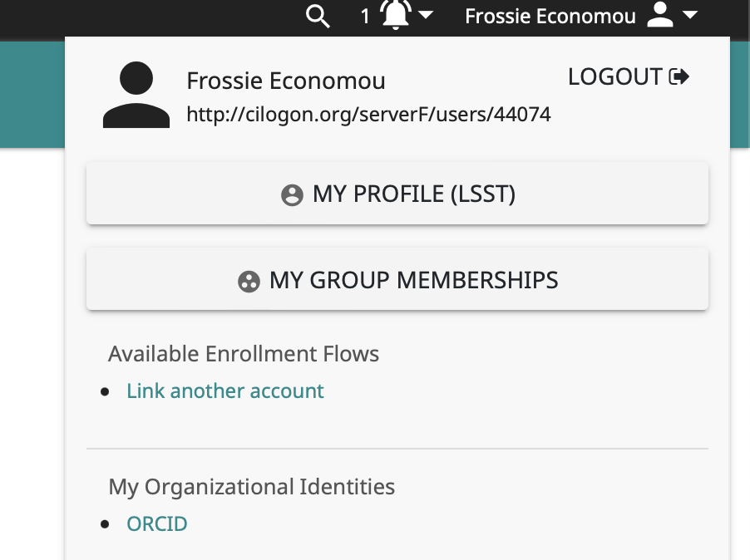Open MY PROFILE (LSST)

pos(397,194)
